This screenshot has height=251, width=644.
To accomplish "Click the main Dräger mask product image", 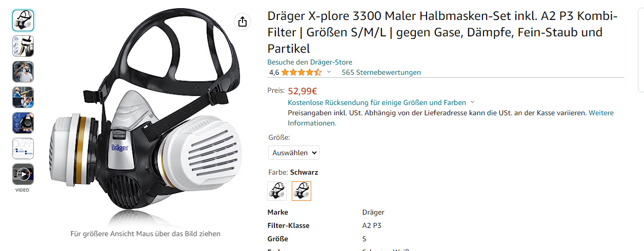I will coord(146,117).
